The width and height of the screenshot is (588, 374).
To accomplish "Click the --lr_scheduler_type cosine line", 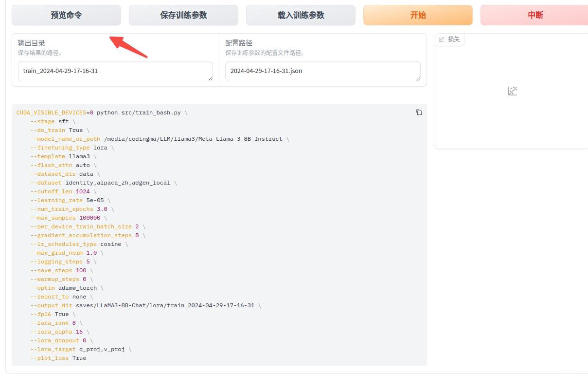I will (x=79, y=244).
